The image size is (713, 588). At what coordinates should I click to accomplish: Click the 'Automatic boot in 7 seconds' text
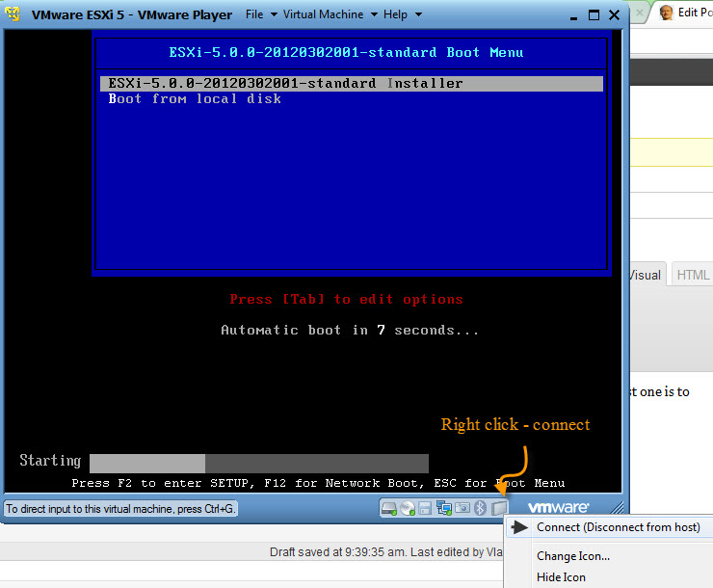pyautogui.click(x=349, y=330)
